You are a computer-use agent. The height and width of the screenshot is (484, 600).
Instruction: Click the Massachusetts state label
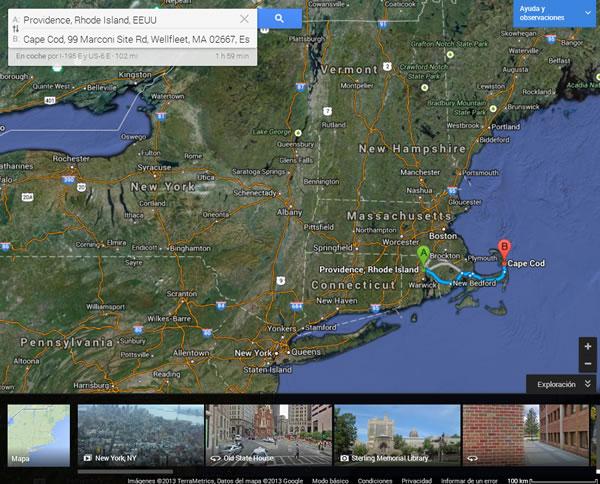click(399, 216)
